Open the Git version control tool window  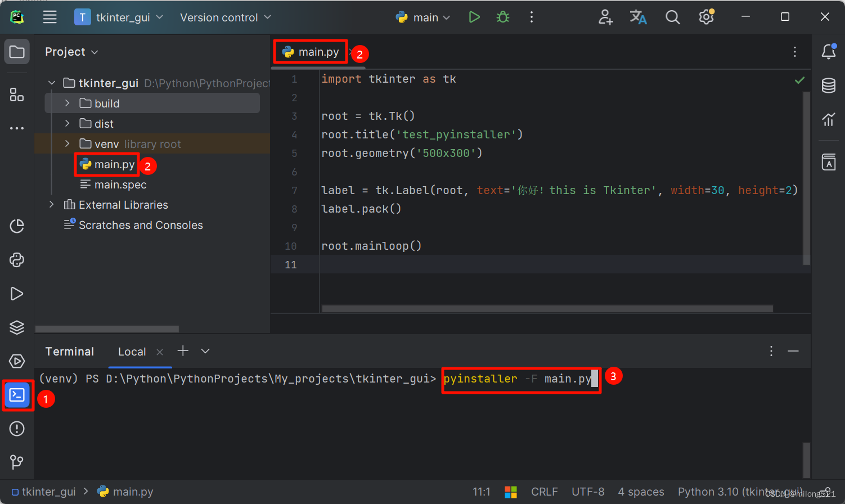click(x=17, y=462)
